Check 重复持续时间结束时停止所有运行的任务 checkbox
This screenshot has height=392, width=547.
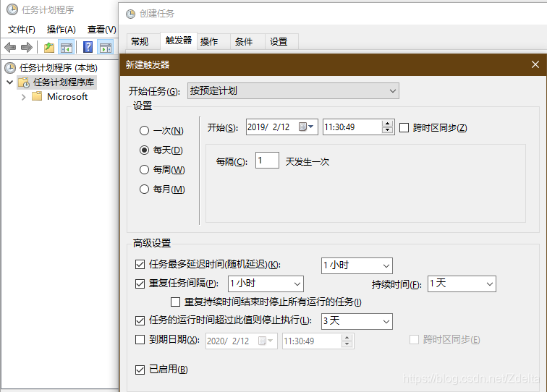[176, 302]
